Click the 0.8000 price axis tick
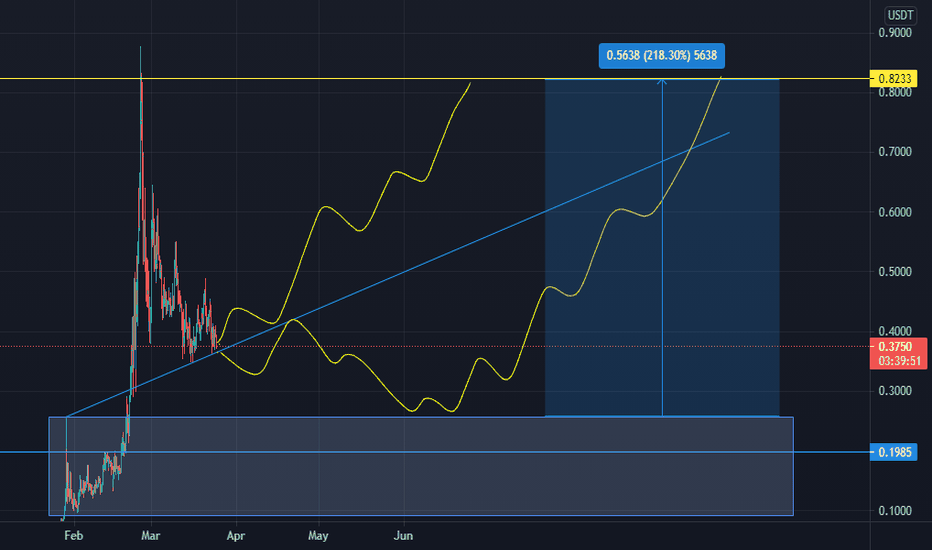 click(895, 92)
